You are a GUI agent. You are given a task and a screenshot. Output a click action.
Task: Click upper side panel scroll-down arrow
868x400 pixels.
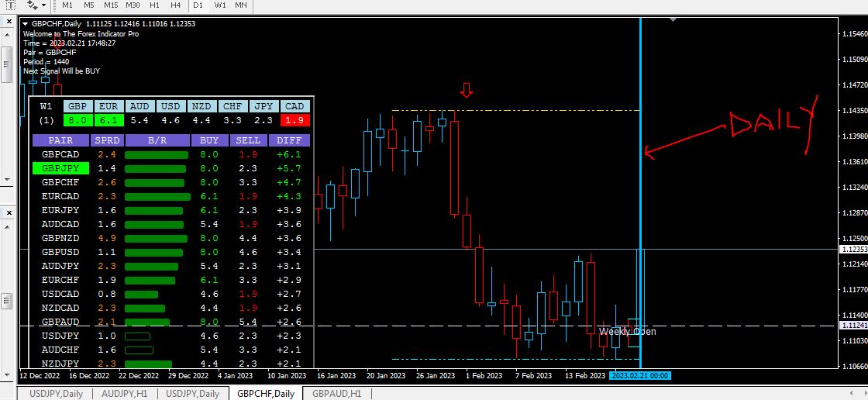(8, 180)
